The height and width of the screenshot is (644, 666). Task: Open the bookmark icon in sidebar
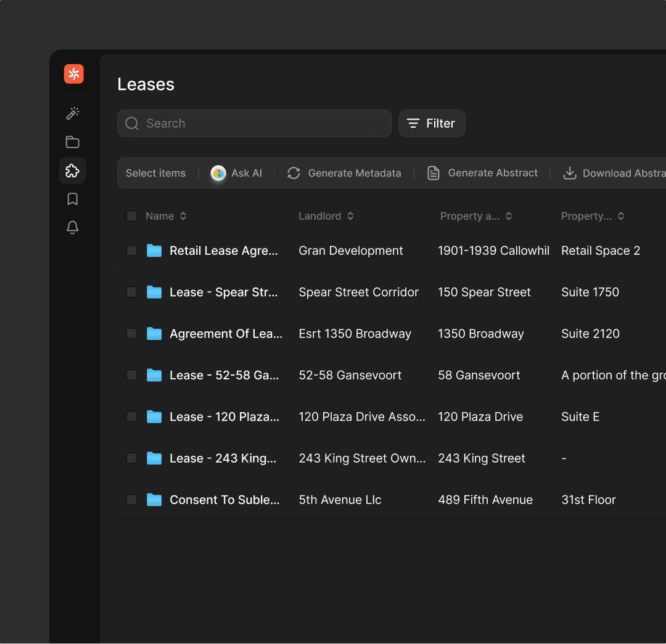(73, 199)
